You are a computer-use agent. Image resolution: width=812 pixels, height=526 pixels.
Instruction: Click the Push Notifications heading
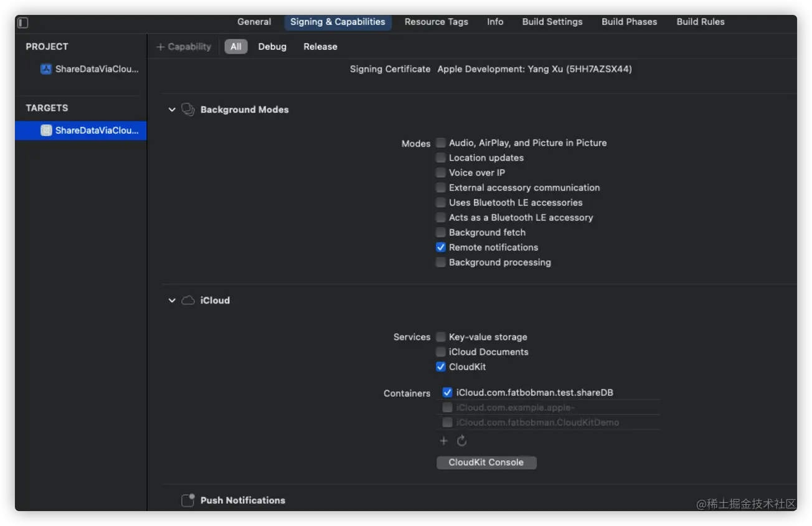243,500
